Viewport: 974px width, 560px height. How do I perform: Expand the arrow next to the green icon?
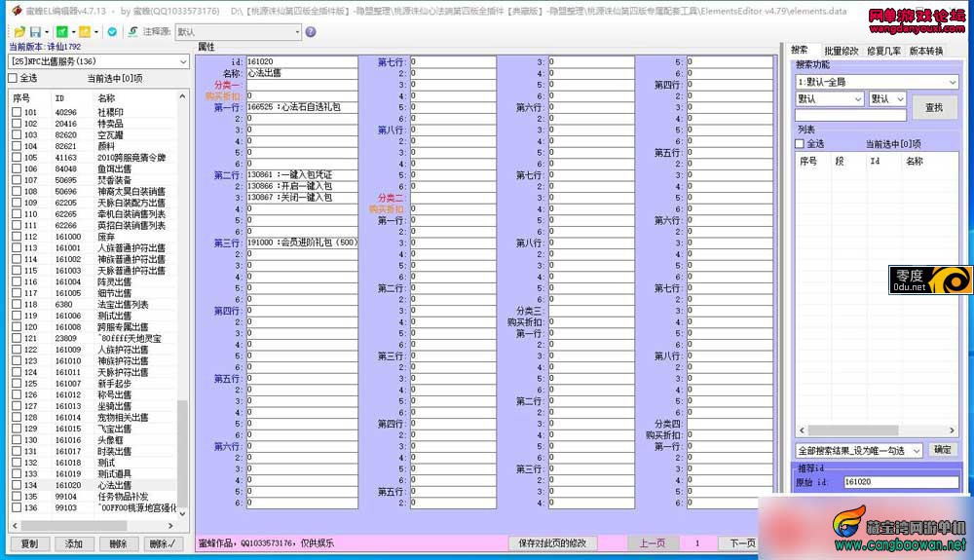coord(73,32)
